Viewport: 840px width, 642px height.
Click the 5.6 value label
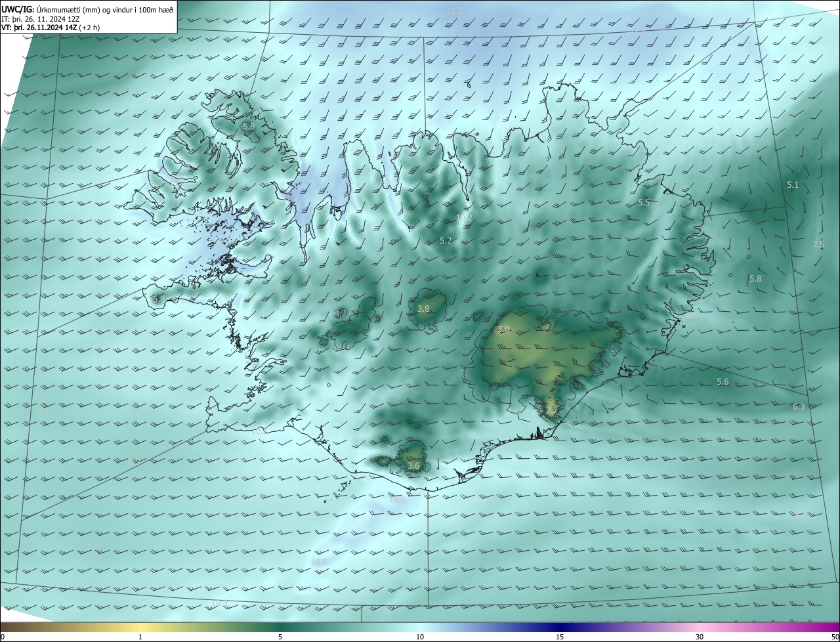click(723, 381)
